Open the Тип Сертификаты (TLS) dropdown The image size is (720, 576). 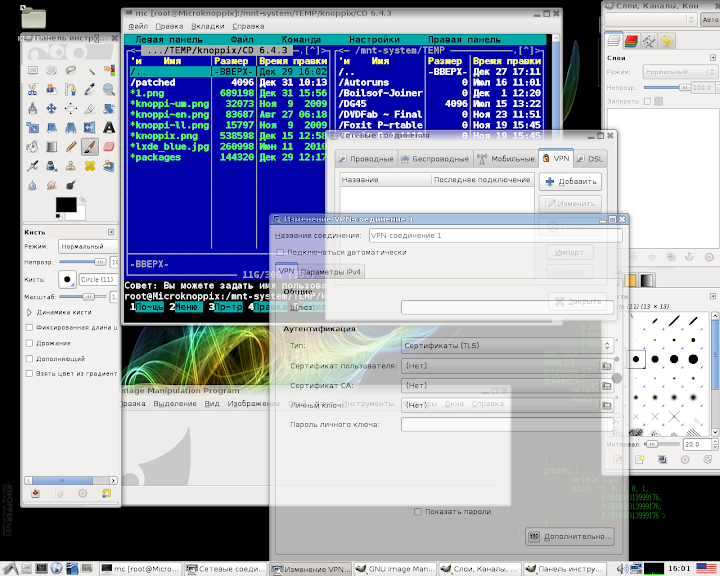click(x=507, y=345)
